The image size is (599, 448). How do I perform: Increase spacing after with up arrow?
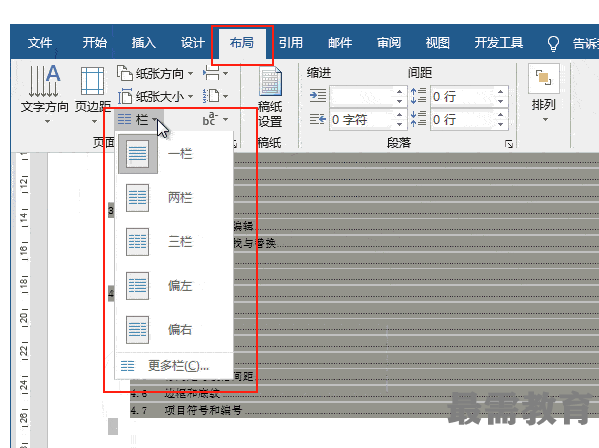point(500,115)
